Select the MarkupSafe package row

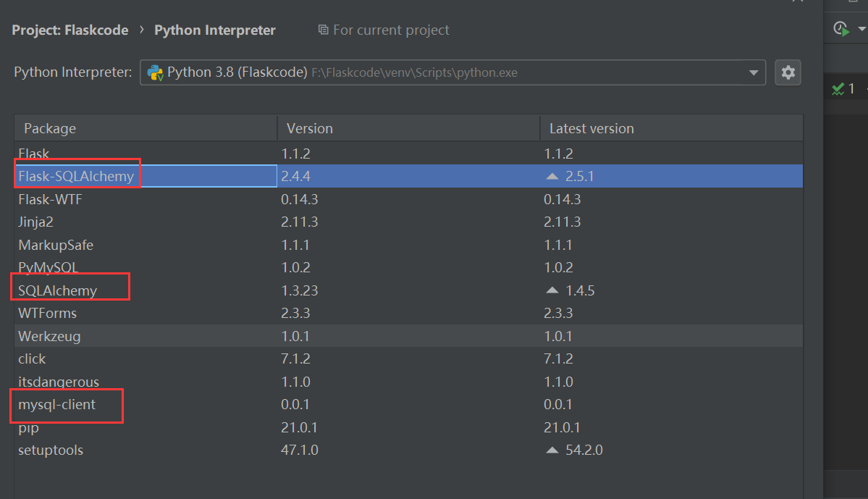point(408,245)
